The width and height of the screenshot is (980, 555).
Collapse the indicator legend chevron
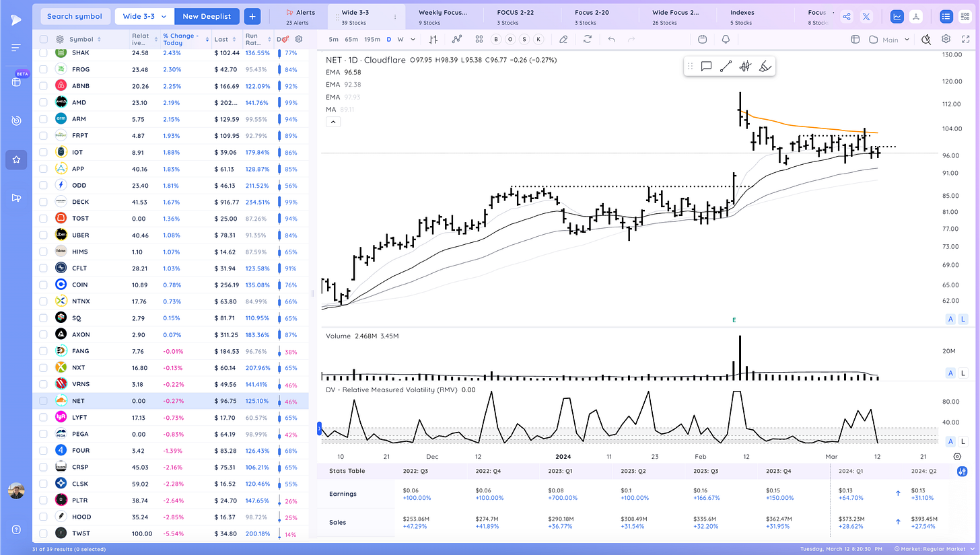point(332,122)
